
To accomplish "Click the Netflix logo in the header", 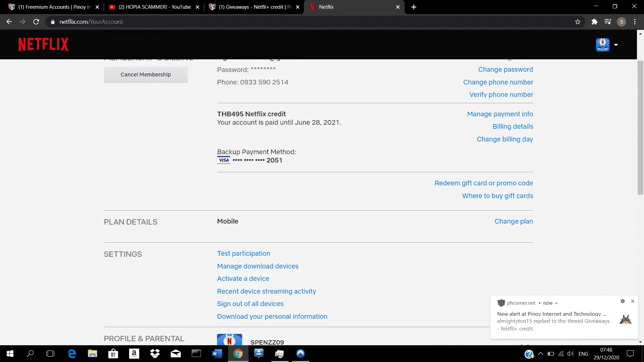I will coord(43,44).
